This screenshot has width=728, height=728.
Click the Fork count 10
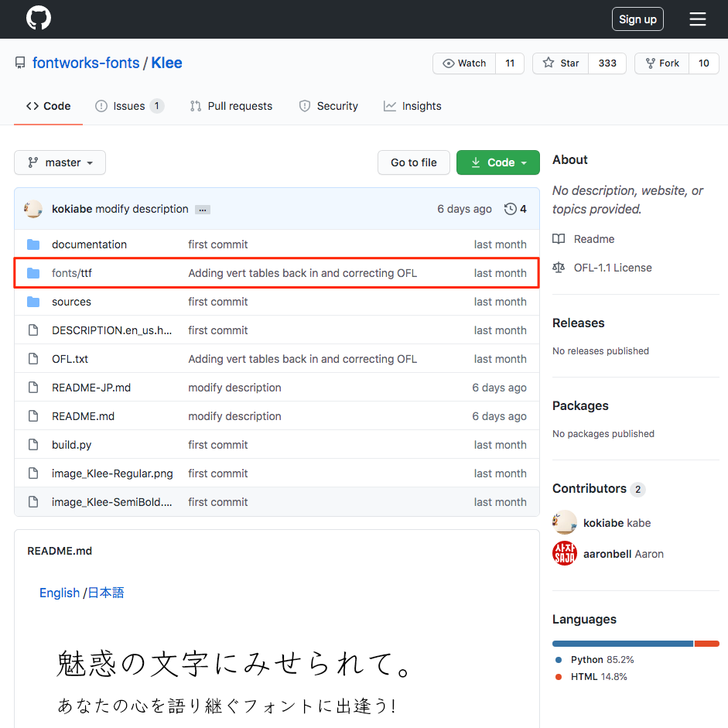pyautogui.click(x=704, y=63)
